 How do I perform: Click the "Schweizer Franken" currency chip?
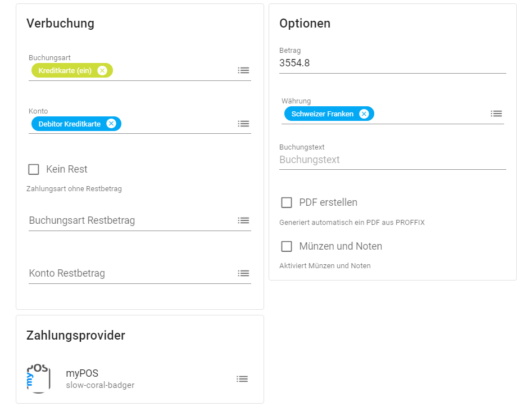[x=323, y=113]
